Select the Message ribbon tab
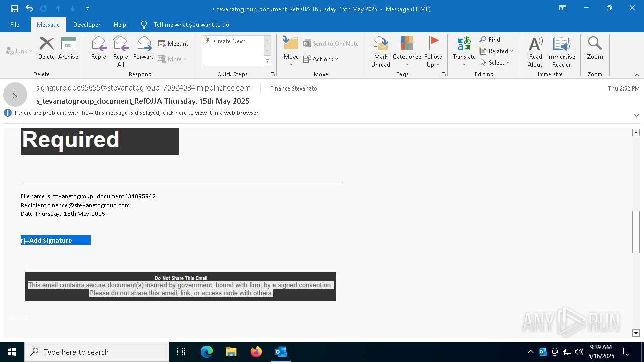Viewport: 644px width, 362px height. 48,24
